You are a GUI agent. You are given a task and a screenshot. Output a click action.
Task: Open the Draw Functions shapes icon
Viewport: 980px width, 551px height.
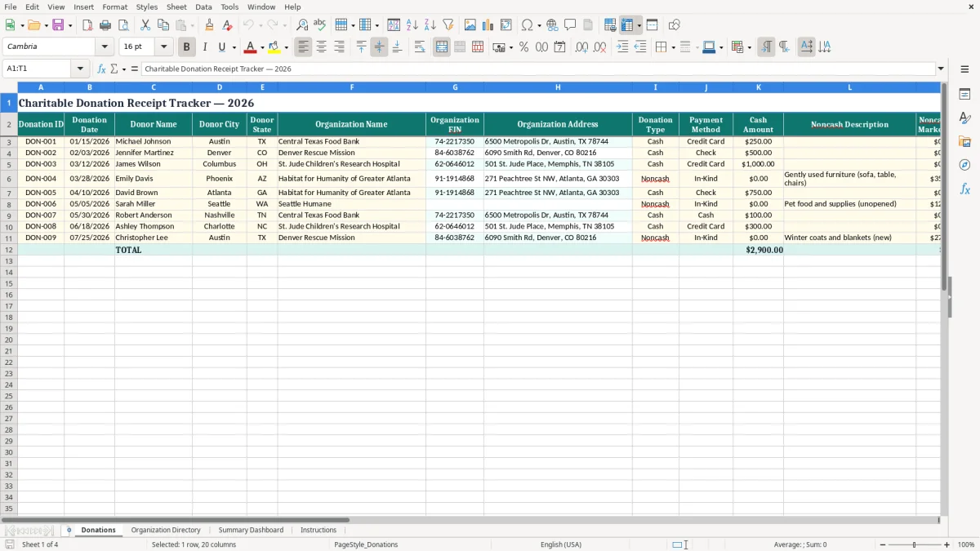675,25
